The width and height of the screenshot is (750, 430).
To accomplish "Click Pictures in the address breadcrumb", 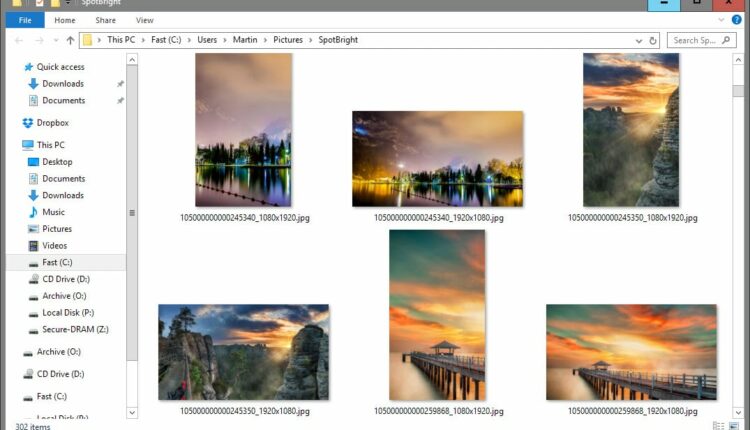I will (x=288, y=40).
